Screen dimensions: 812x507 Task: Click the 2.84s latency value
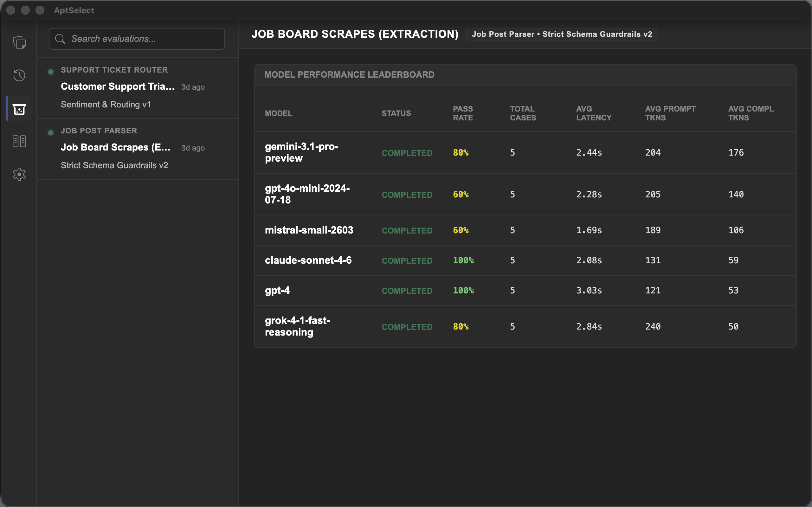pos(589,327)
